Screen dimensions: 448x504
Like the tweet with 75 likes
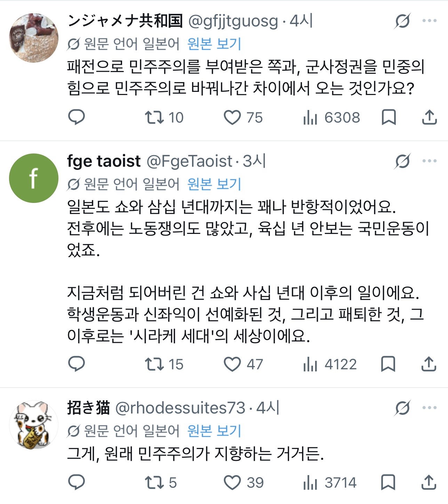[243, 118]
